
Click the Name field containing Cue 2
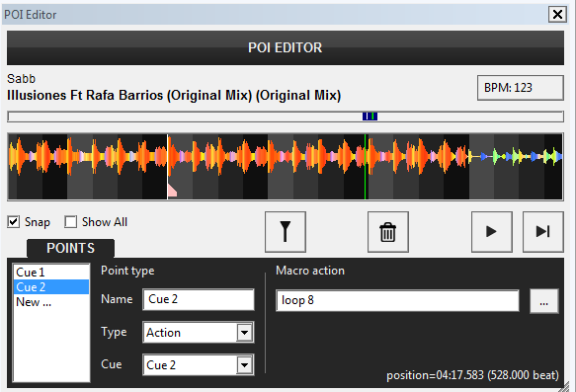(x=199, y=299)
